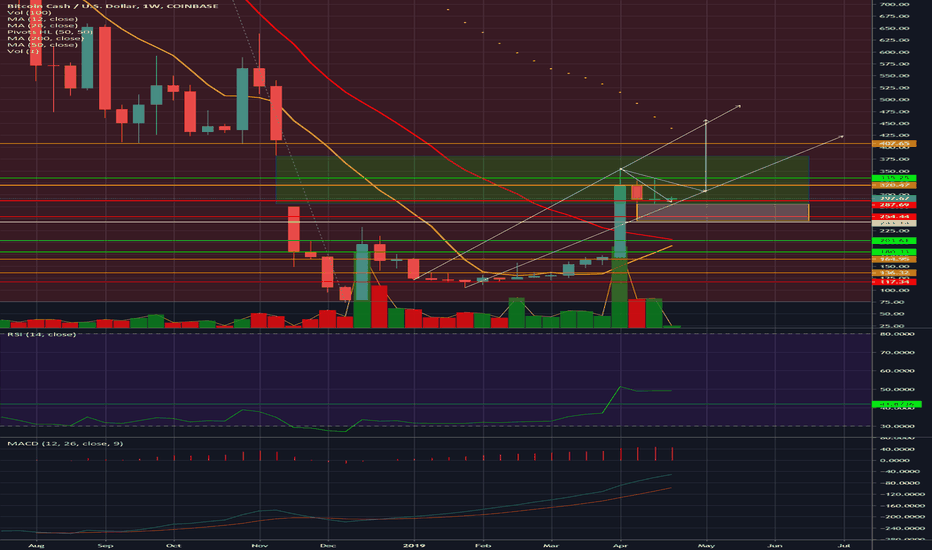This screenshot has height=550, width=932.
Task: Click the Dec label on time axis
Action: coord(328,545)
